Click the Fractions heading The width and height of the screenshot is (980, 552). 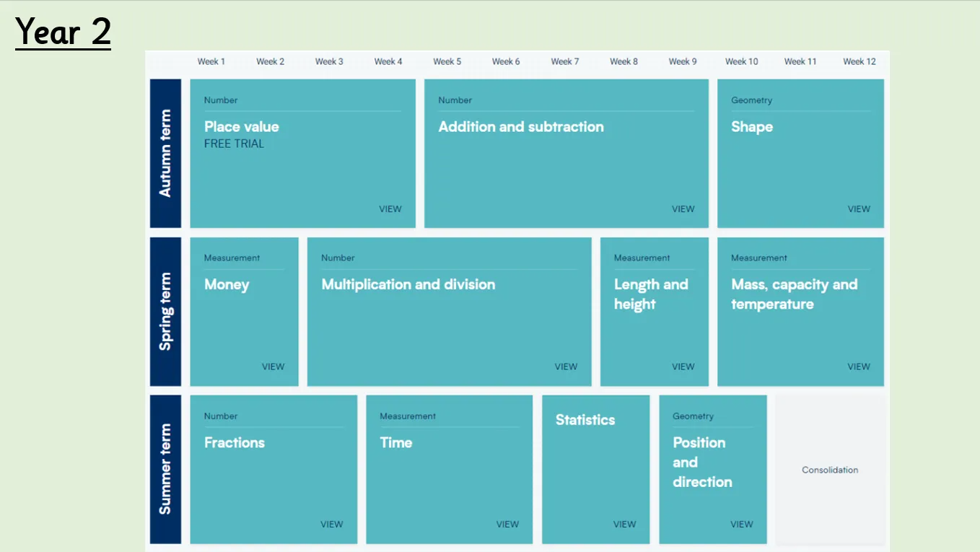[235, 442]
